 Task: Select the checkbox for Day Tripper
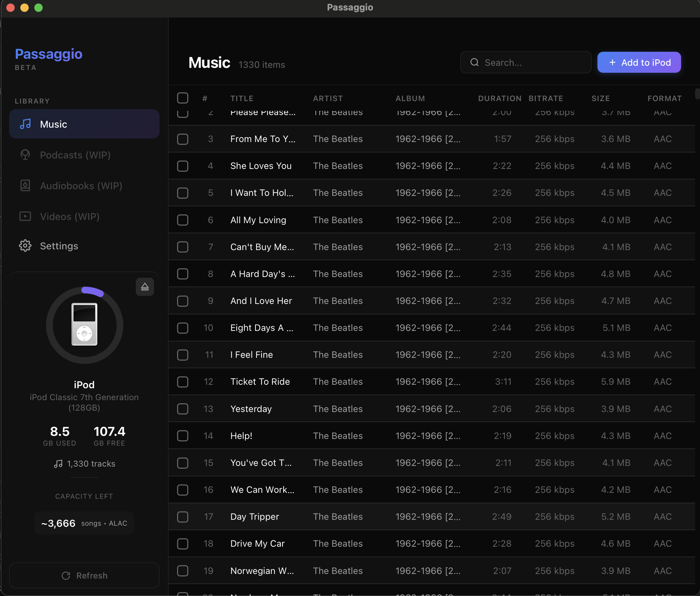click(x=183, y=517)
